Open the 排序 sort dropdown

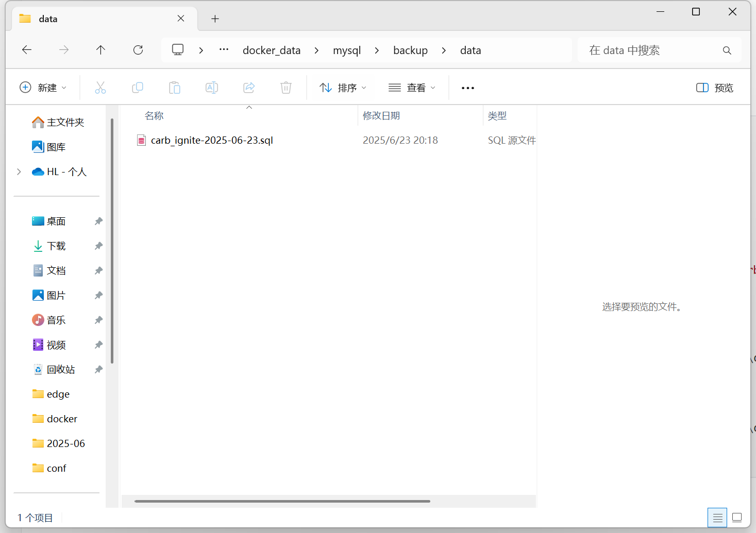[x=343, y=88]
